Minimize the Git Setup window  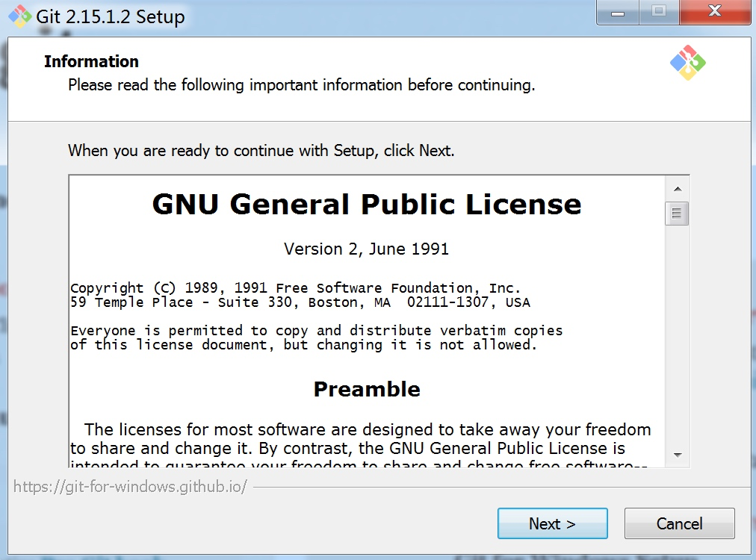click(618, 12)
